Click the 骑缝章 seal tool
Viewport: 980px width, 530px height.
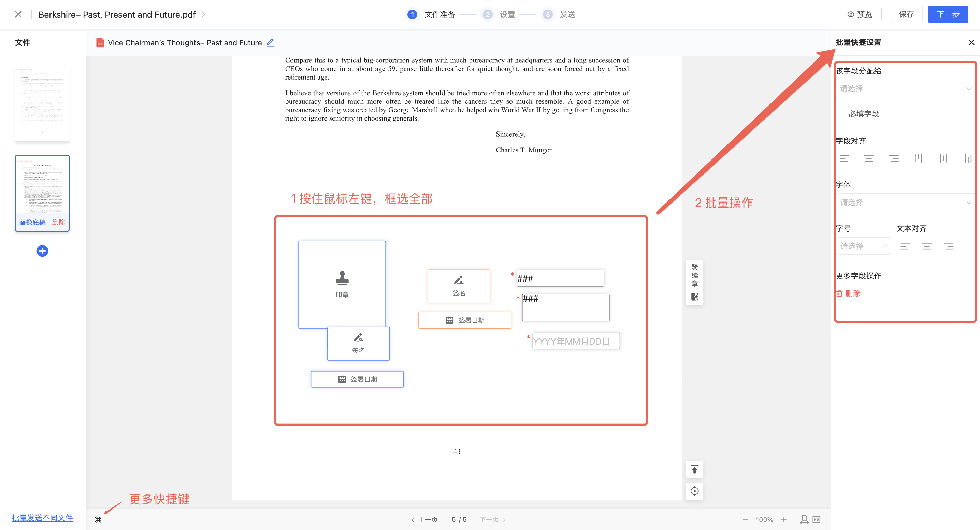(x=694, y=282)
